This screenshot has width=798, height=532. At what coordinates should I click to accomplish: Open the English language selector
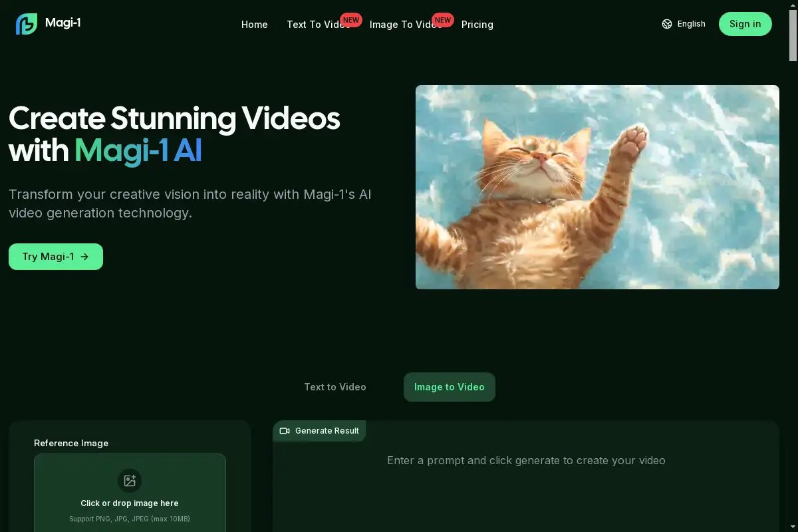(x=684, y=24)
